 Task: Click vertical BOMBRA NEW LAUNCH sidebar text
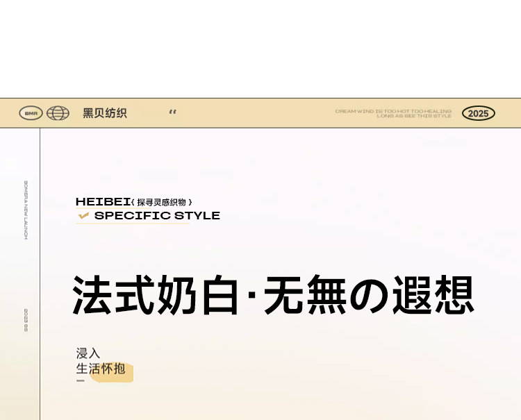[26, 210]
